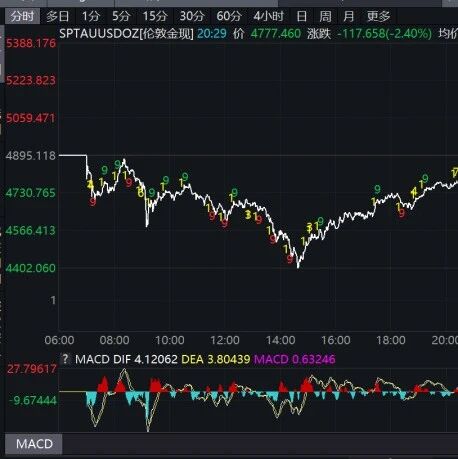Click the SPTAUUSDOZ 伦敦金现 symbol title

coord(126,34)
